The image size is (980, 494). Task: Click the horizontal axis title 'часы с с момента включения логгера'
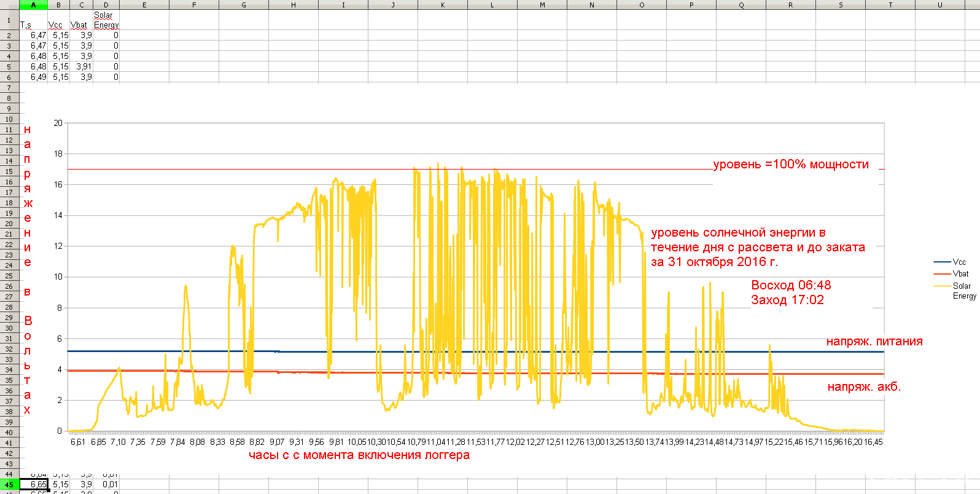(359, 455)
